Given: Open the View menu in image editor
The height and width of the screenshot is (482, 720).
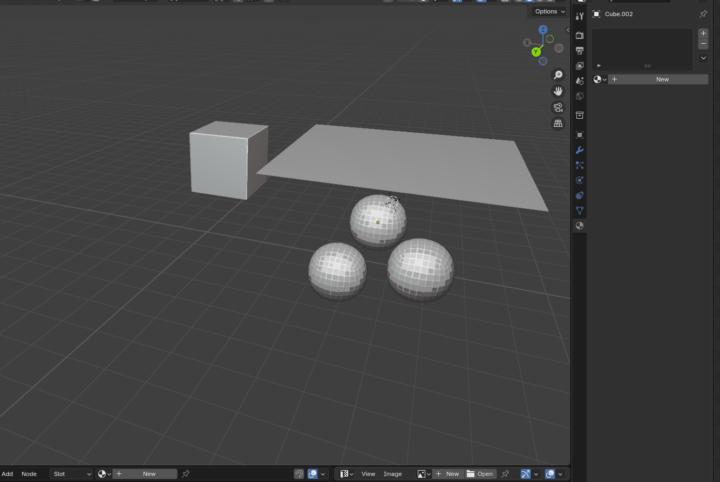Looking at the screenshot, I should [x=368, y=474].
